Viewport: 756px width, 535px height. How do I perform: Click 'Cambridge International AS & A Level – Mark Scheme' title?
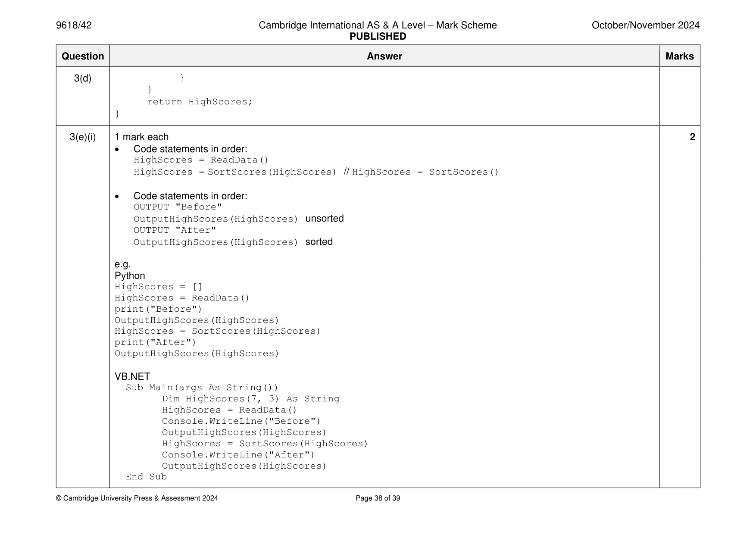[x=378, y=25]
